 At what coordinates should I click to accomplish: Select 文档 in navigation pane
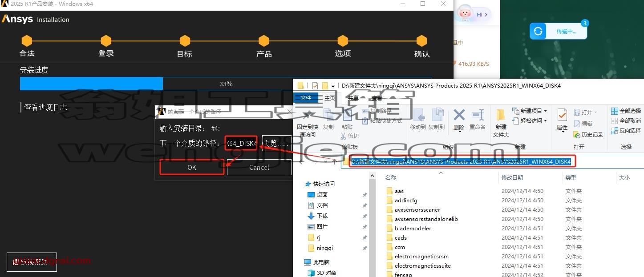(x=322, y=205)
